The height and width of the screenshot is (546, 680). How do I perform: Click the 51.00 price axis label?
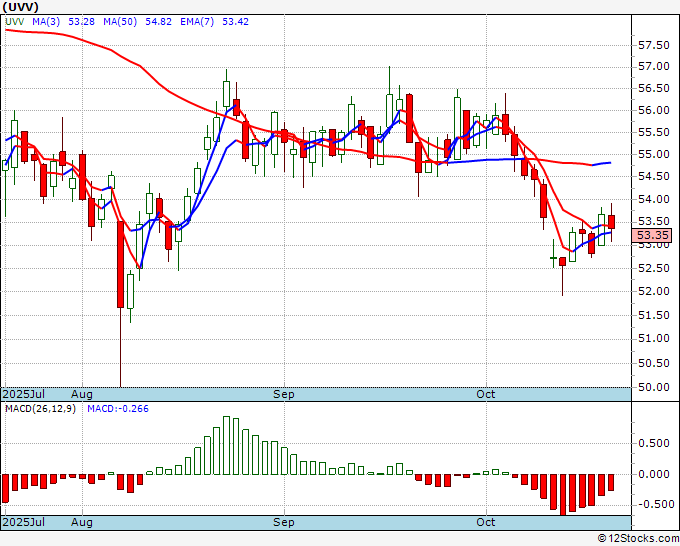[x=654, y=338]
